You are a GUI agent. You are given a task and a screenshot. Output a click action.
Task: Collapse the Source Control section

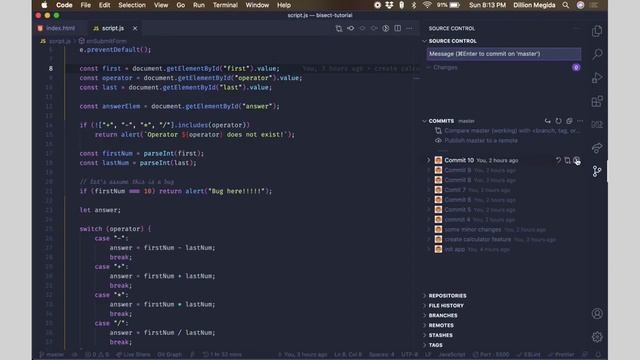tap(424, 41)
